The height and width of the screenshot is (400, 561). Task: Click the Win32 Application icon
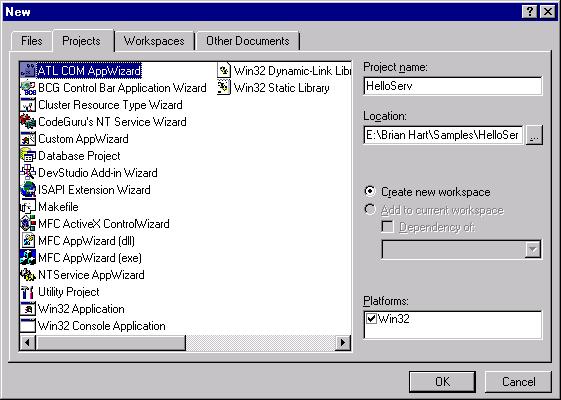[28, 309]
